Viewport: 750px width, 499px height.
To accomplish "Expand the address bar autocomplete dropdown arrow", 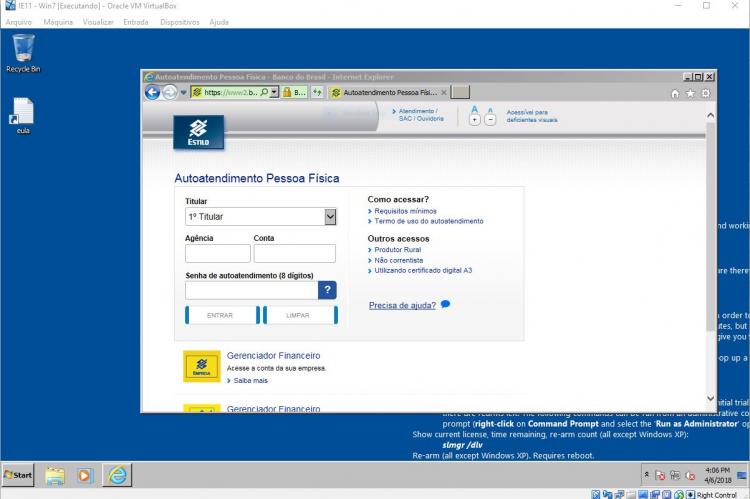I will (x=274, y=92).
